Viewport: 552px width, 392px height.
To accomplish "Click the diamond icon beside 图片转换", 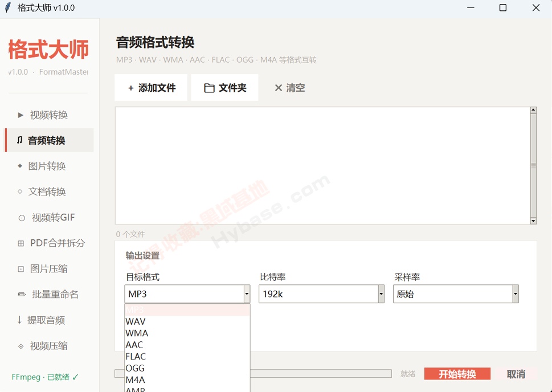I will pyautogui.click(x=20, y=166).
